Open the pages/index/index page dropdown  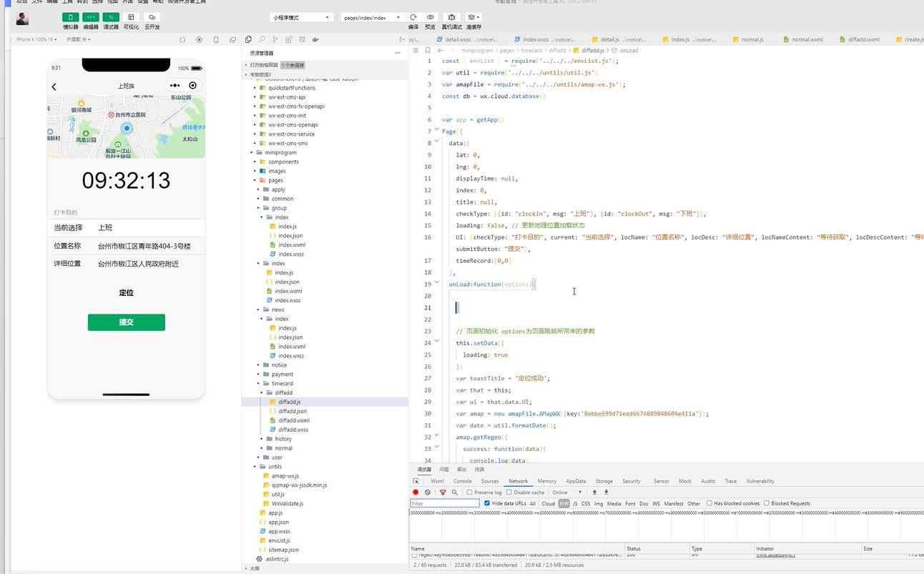372,17
